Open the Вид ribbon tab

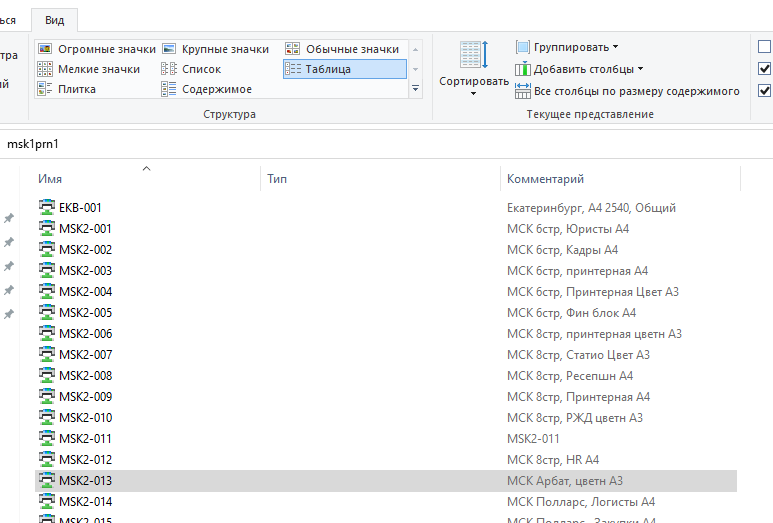(54, 19)
